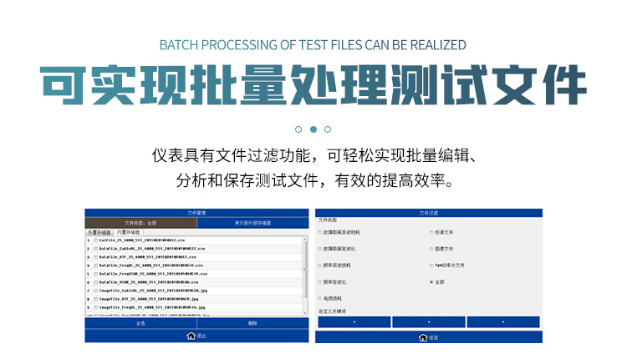
Task: Click the middle carousel indicator dot
Action: click(313, 129)
